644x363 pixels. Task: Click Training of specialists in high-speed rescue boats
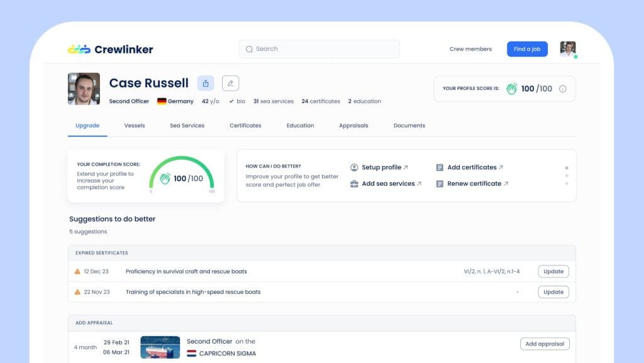pyautogui.click(x=193, y=292)
